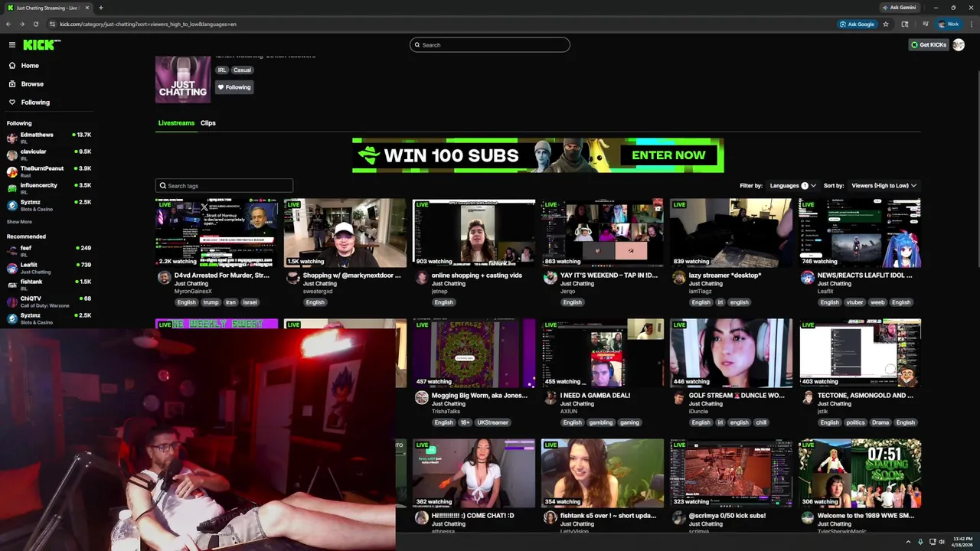Click Jerqo channel avatar

(x=550, y=277)
